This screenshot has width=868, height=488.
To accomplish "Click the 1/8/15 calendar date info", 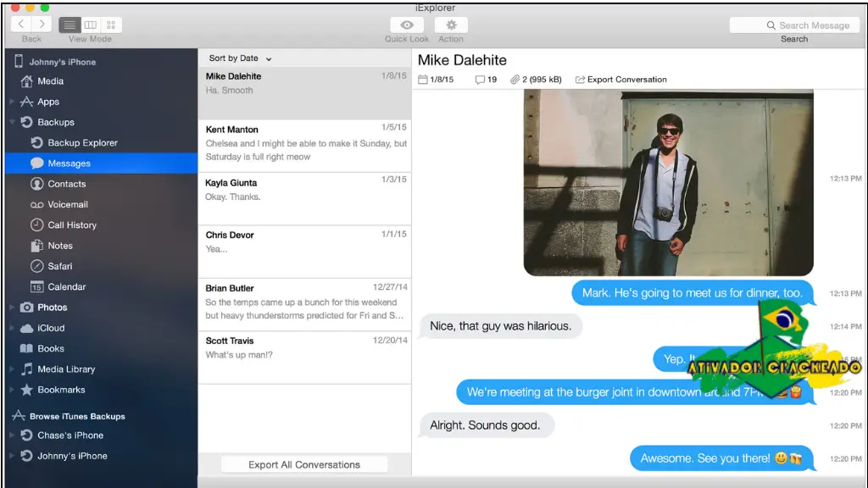I will 436,80.
